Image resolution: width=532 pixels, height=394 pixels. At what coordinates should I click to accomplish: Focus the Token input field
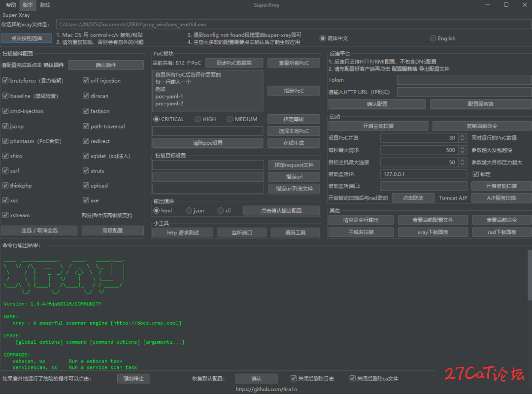(464, 80)
